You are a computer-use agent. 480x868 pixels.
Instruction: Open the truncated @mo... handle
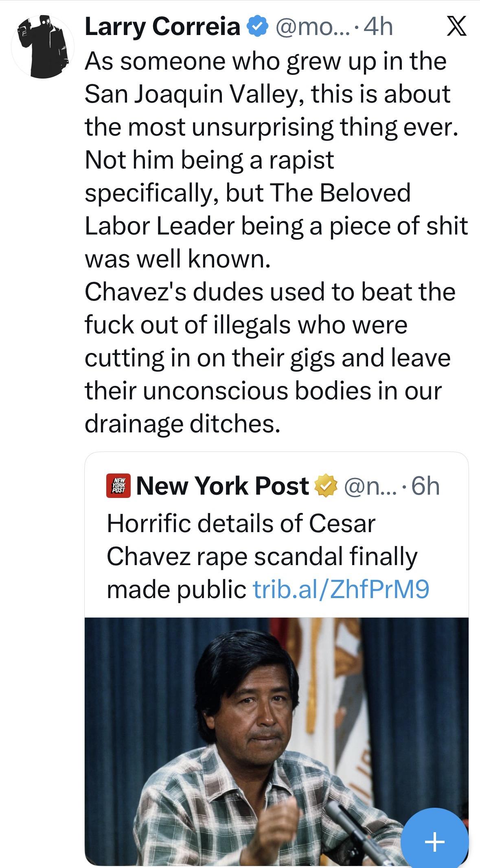(306, 27)
